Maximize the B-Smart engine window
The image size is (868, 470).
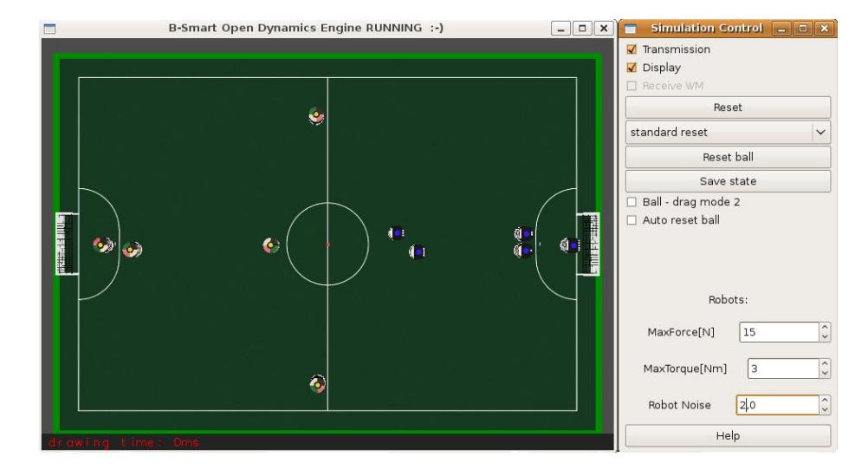click(582, 29)
